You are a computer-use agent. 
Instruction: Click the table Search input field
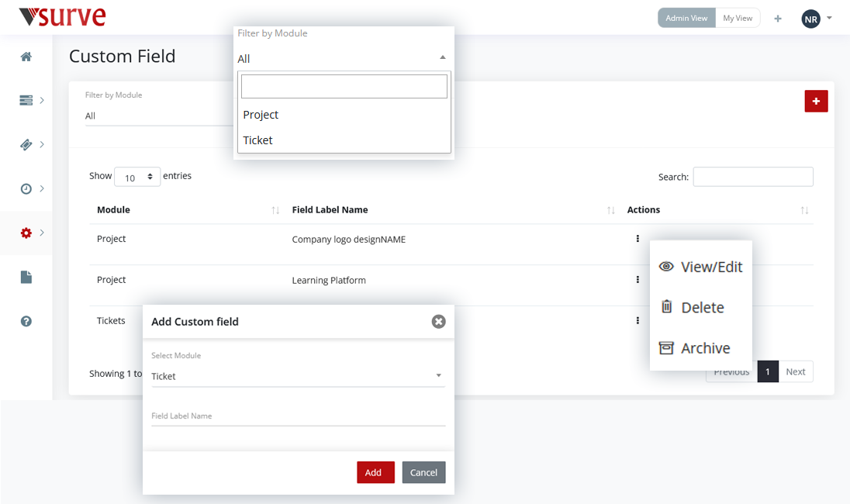click(x=753, y=177)
